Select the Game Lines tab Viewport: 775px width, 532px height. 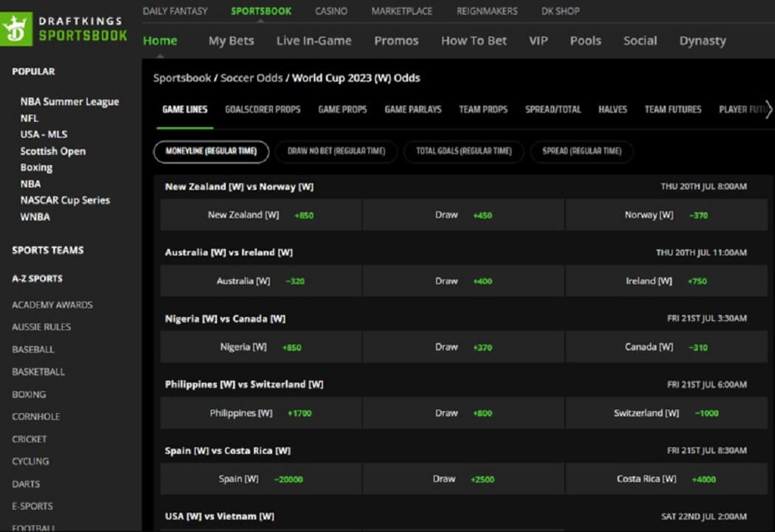[x=185, y=110]
